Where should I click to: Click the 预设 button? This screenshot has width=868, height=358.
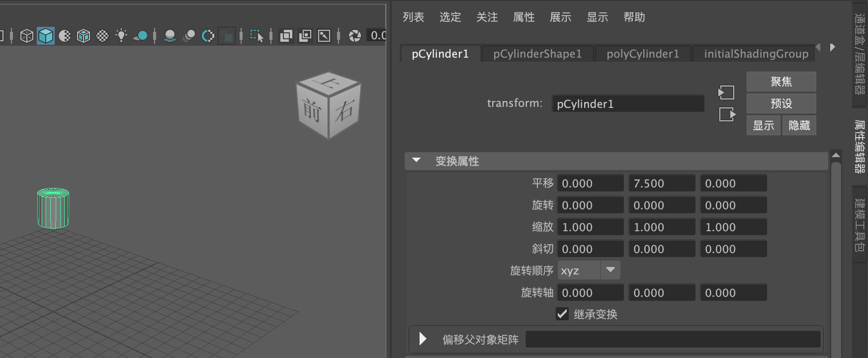pos(781,103)
